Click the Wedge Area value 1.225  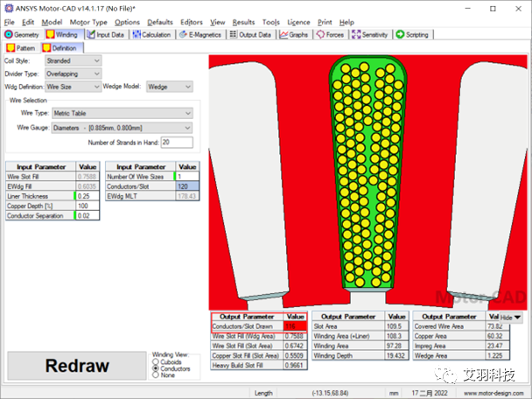(497, 355)
